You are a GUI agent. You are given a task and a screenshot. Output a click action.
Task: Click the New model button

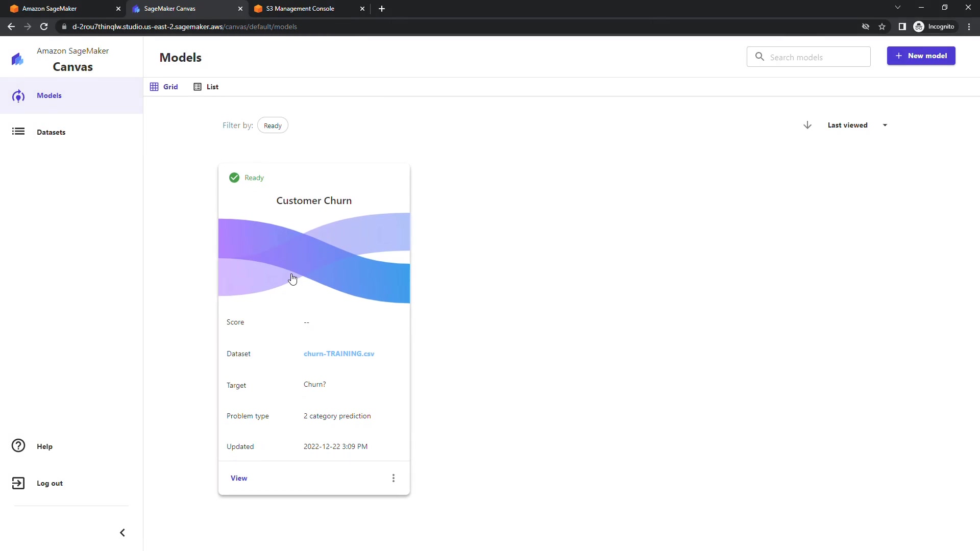click(x=921, y=56)
